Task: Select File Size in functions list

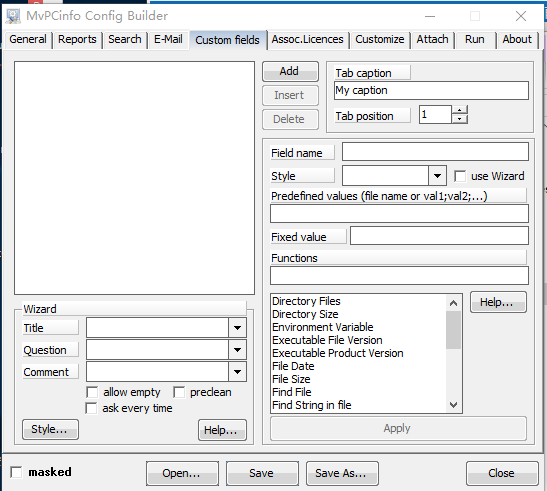Action: point(291,379)
